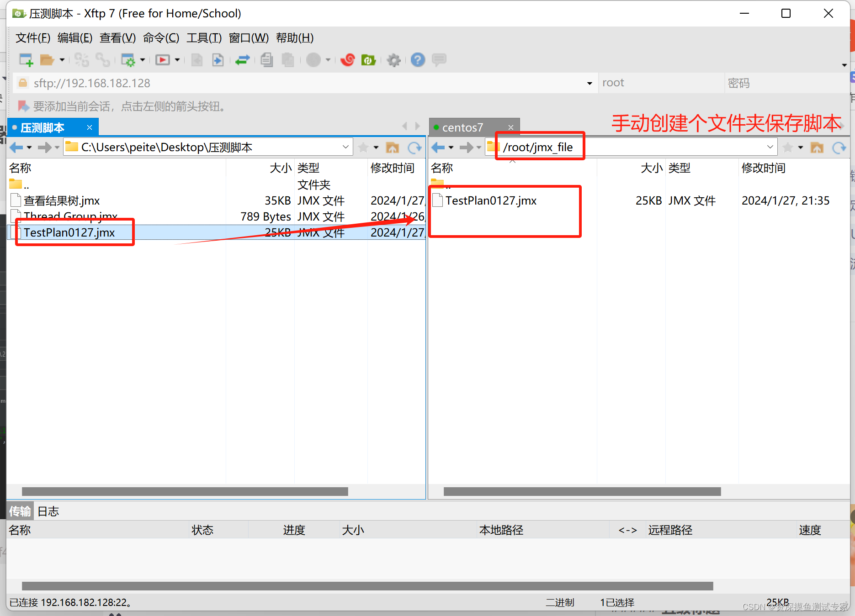
Task: Expand local path combo box dropdown
Action: pyautogui.click(x=345, y=147)
